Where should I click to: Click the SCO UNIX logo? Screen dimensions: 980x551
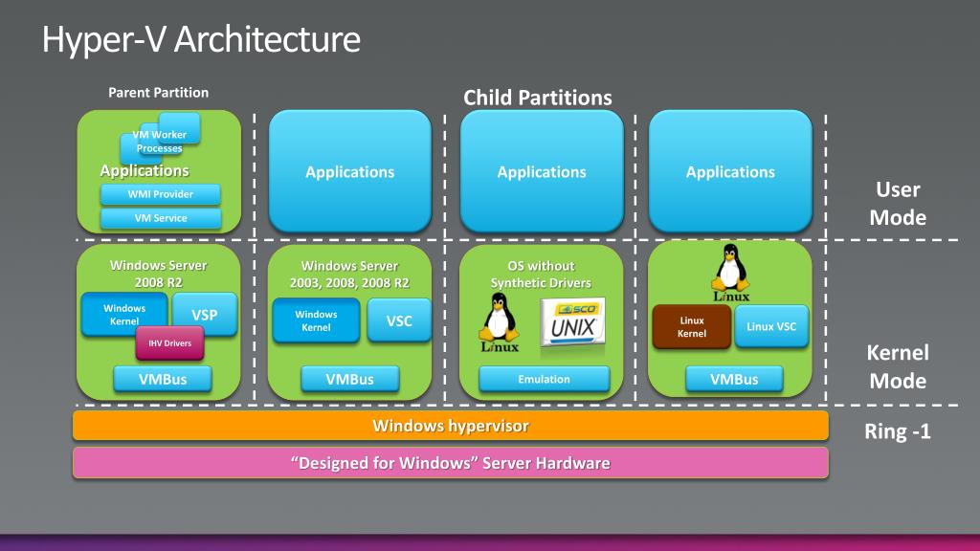(573, 322)
